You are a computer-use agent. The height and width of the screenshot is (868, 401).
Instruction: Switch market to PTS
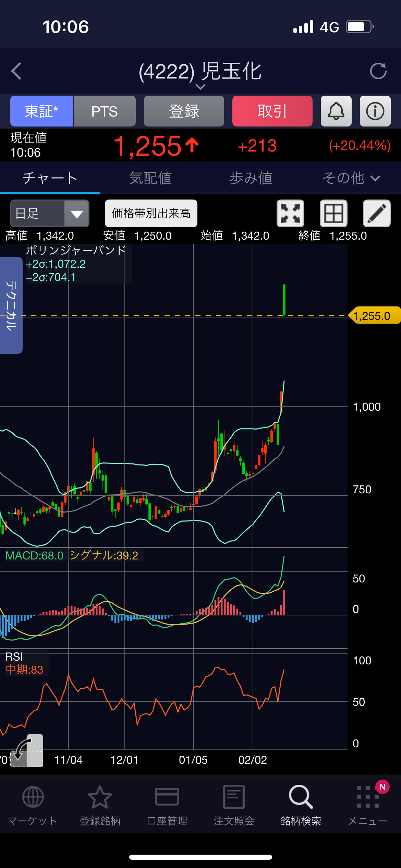105,111
